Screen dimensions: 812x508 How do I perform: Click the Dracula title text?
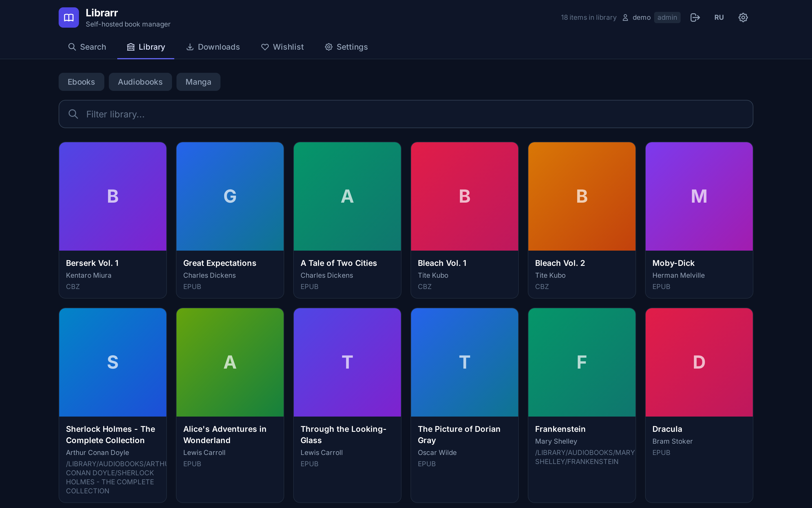click(x=667, y=429)
